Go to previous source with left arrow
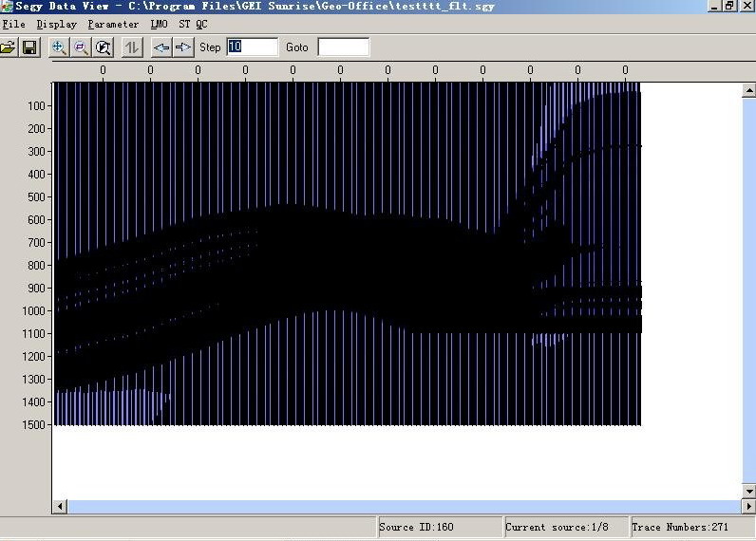The width and height of the screenshot is (756, 541). [x=161, y=47]
